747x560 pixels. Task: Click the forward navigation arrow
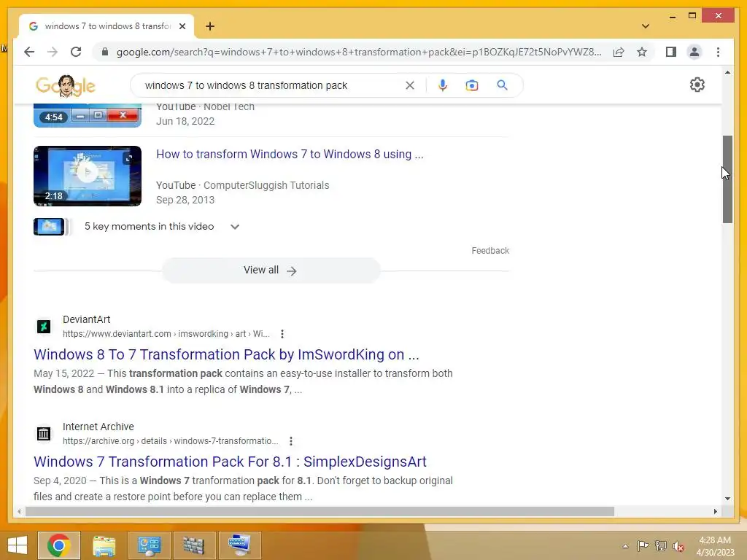(53, 52)
